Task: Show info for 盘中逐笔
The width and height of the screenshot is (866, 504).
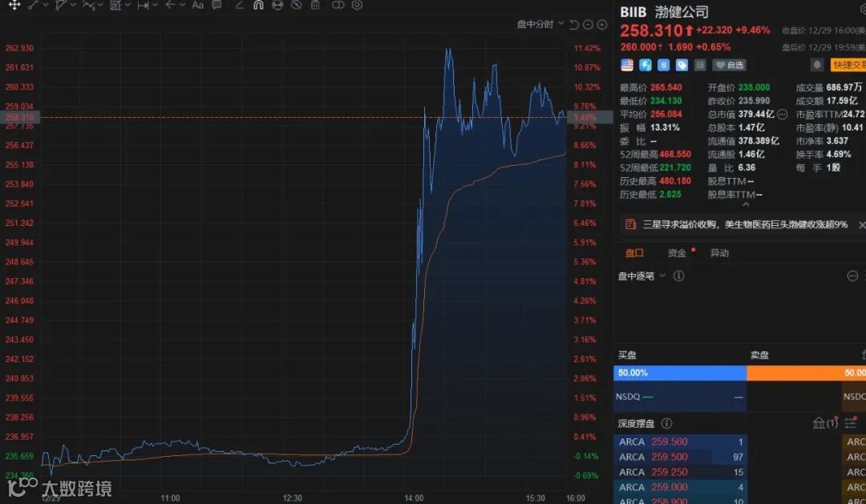Action: pos(679,276)
